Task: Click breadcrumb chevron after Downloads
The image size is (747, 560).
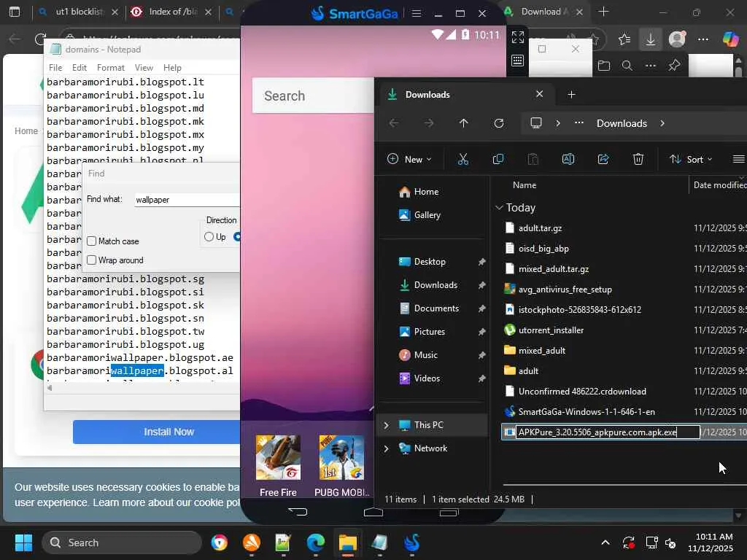Action: pyautogui.click(x=662, y=123)
